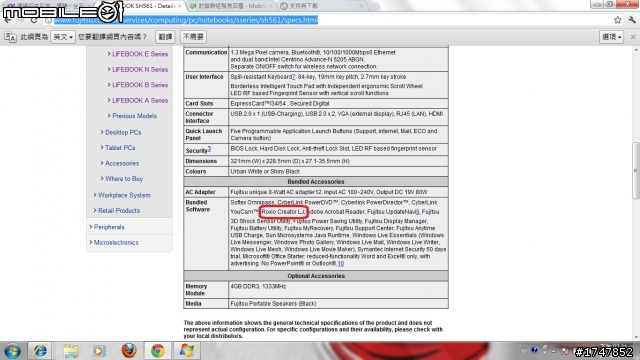Click the 'Bundled Accessories' header row

tap(316, 182)
